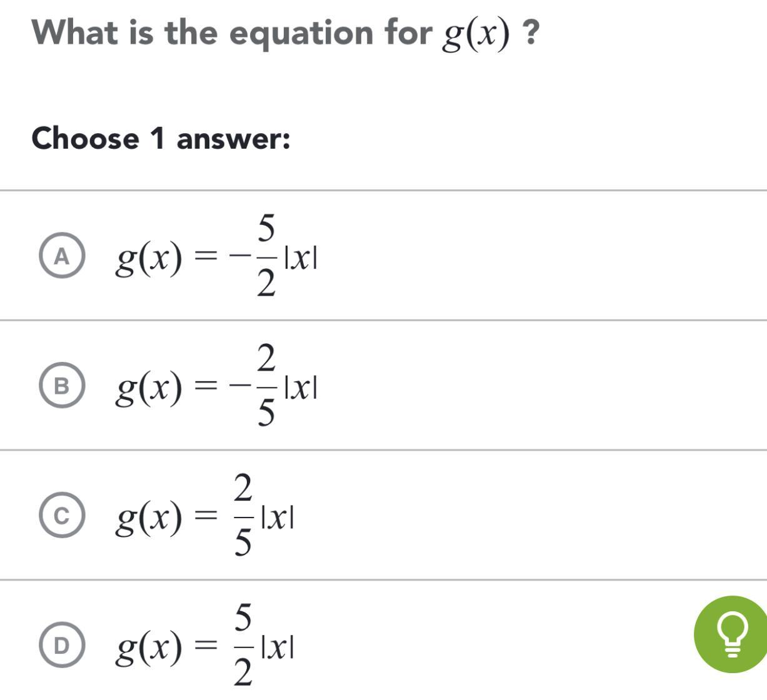This screenshot has width=767, height=700.
Task: Click the |x| term in option C
Action: coord(278,517)
